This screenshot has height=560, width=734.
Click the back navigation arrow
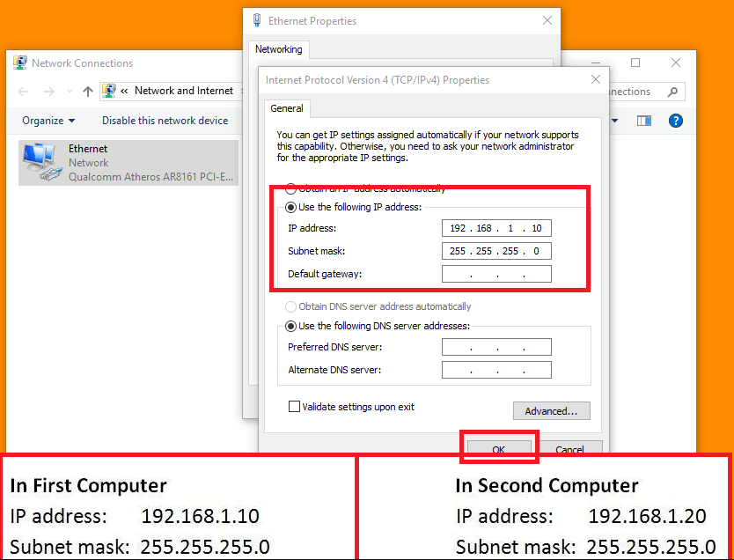click(x=23, y=92)
